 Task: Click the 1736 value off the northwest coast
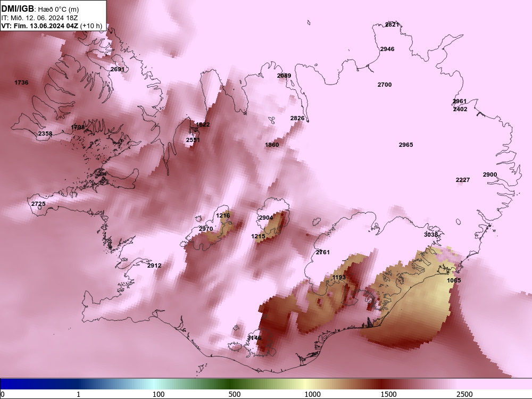coord(21,82)
